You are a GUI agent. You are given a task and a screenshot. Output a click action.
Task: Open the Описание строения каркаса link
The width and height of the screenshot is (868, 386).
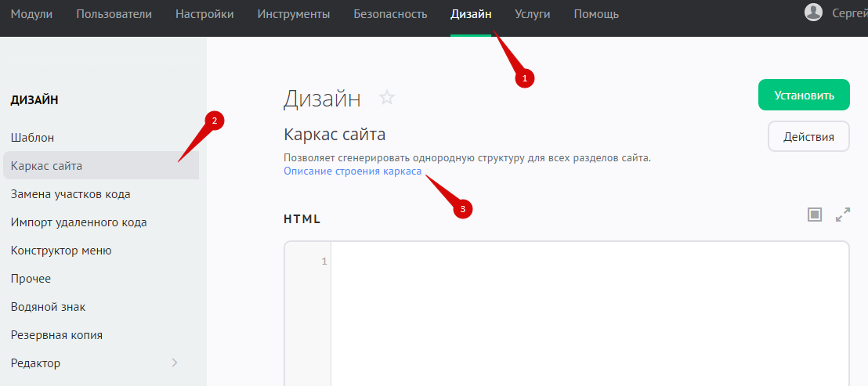click(x=353, y=171)
